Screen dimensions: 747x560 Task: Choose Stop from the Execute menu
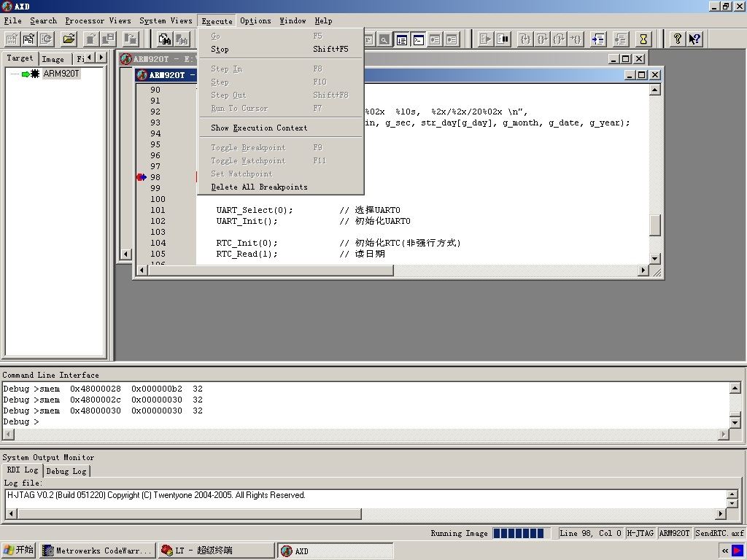click(x=281, y=49)
